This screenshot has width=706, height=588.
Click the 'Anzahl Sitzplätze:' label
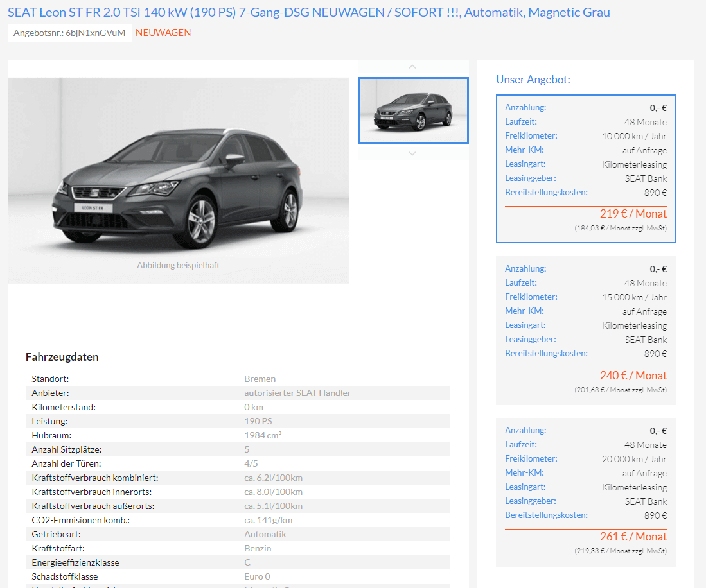(x=67, y=449)
